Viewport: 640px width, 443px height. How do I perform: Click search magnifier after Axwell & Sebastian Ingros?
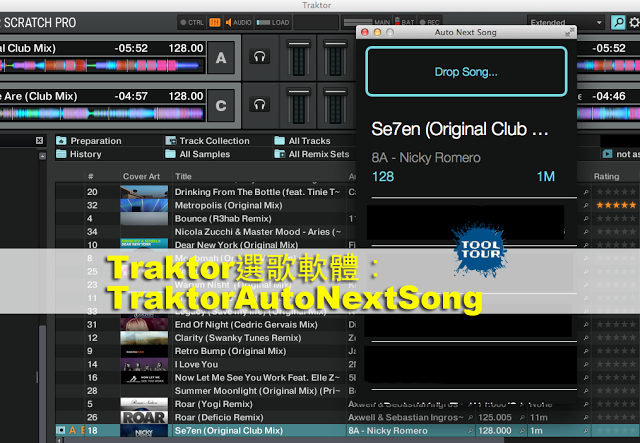470,417
